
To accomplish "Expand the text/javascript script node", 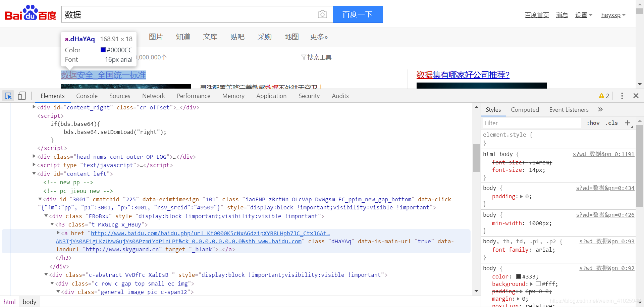I will coord(34,165).
